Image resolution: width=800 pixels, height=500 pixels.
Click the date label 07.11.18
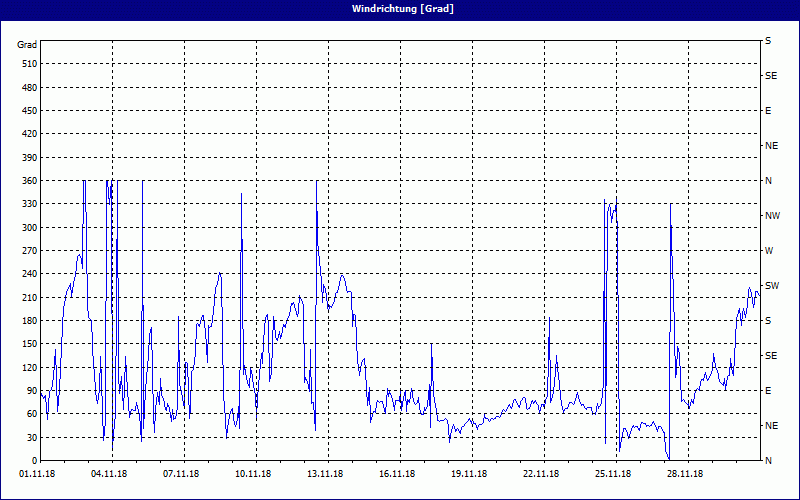[181, 474]
